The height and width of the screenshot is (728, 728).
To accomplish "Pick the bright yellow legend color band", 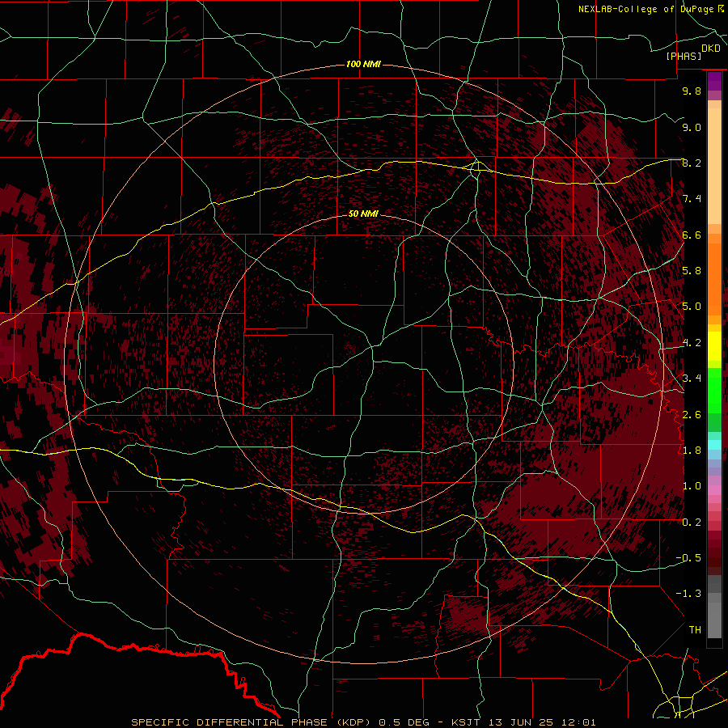I will (x=714, y=346).
